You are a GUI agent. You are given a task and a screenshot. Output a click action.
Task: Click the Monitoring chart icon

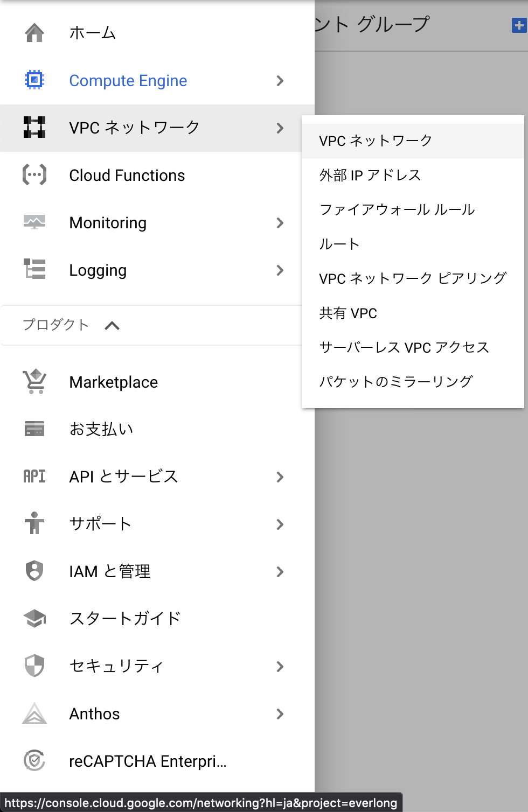(x=34, y=222)
